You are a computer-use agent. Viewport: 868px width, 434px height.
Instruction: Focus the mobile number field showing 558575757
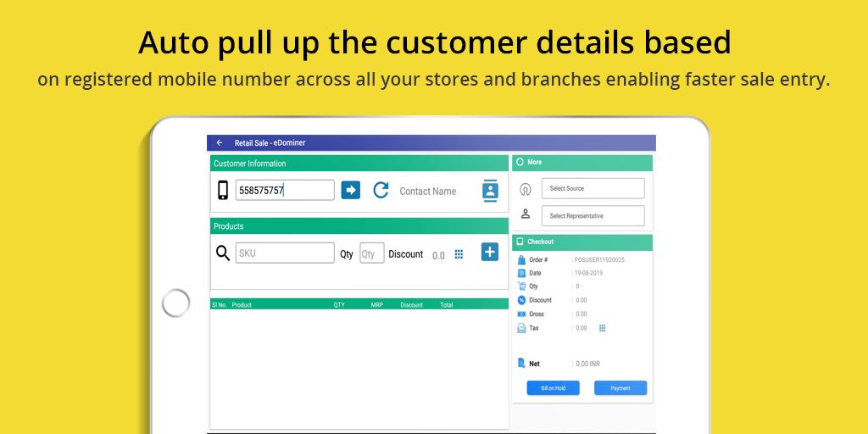(285, 191)
